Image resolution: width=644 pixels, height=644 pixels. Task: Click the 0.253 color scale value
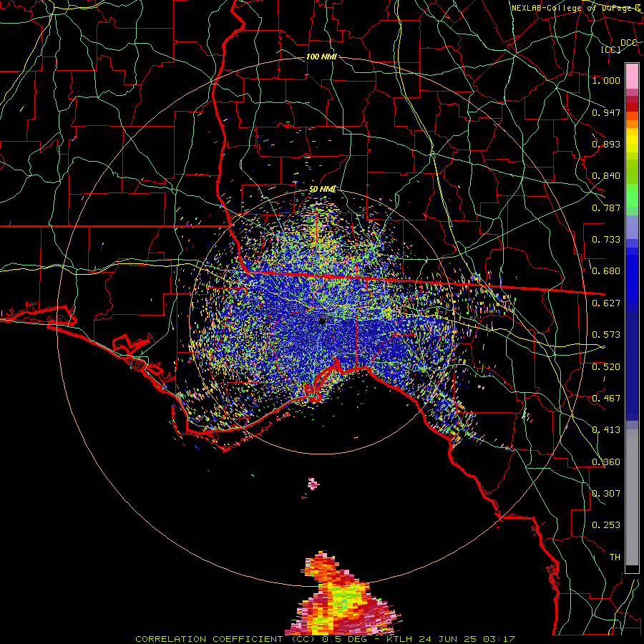[606, 525]
